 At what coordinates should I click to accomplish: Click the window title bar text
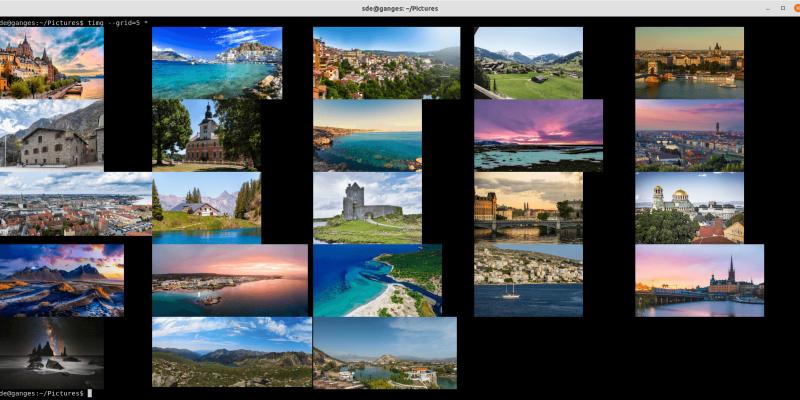click(x=400, y=8)
